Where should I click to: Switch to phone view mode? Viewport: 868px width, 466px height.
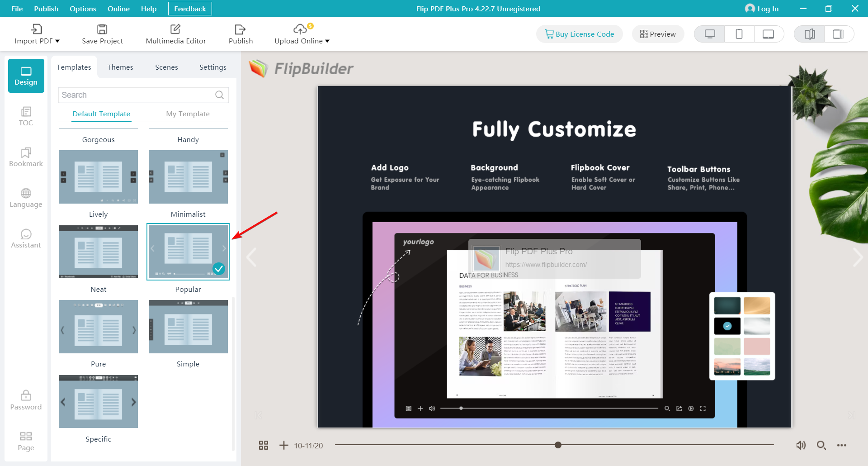[x=739, y=34]
